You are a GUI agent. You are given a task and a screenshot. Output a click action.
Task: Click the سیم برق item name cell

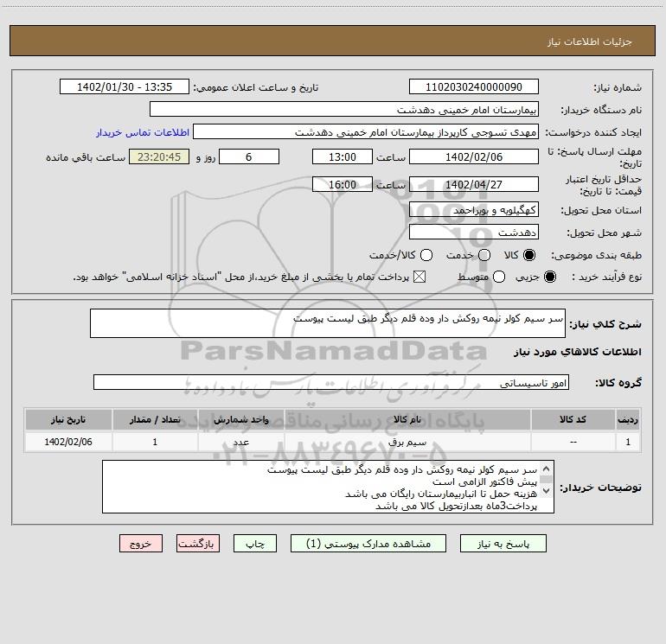[407, 442]
